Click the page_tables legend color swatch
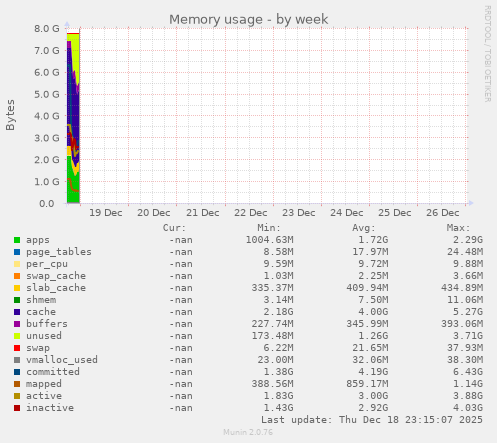Image resolution: width=497 pixels, height=443 pixels. [17, 252]
